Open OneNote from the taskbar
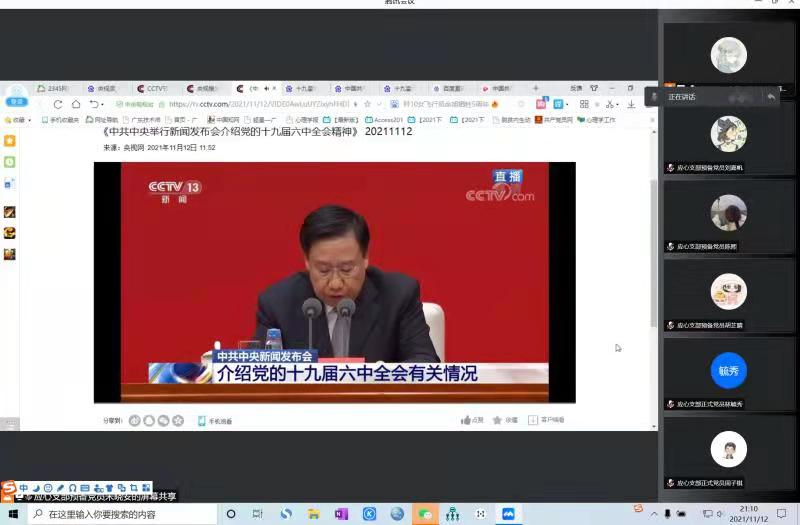This screenshot has height=525, width=800. coord(341,514)
